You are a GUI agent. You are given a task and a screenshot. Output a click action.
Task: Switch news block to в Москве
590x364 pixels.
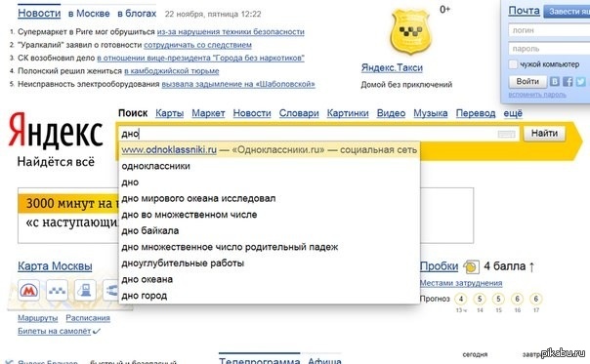pos(89,14)
